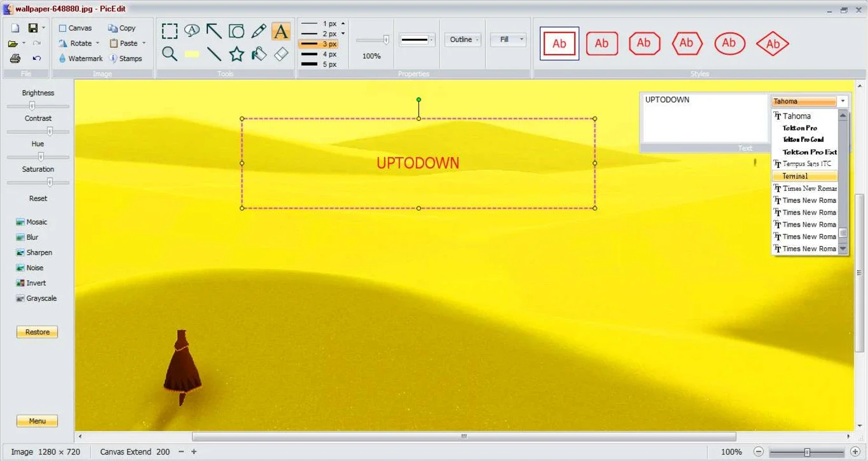Pick Tempus Sans ITC font
The height and width of the screenshot is (461, 868).
(806, 164)
